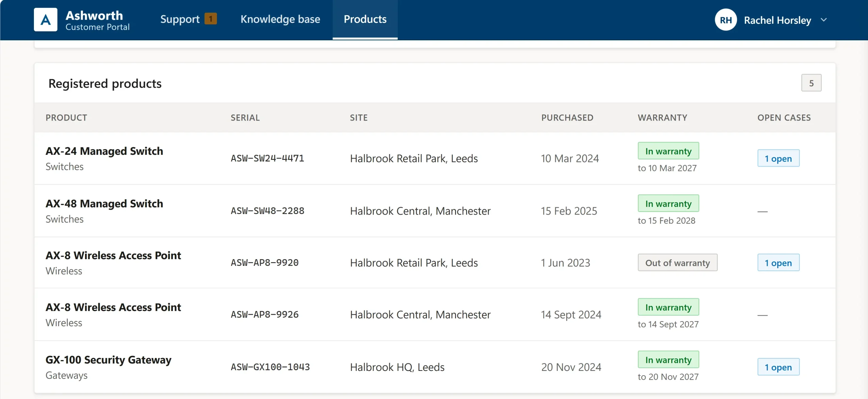Open the 1 open case for AX-24 Managed Switch
Screen dimensions: 868x399
pyautogui.click(x=778, y=158)
